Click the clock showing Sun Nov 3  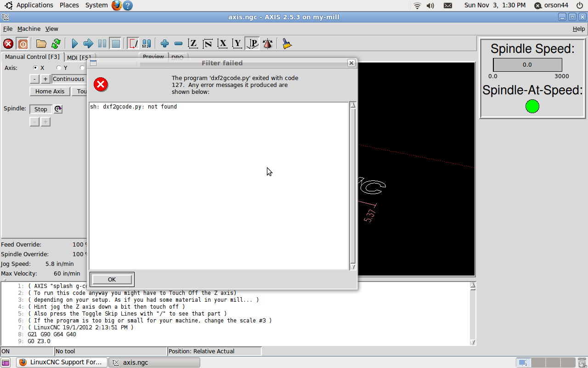[x=495, y=6]
